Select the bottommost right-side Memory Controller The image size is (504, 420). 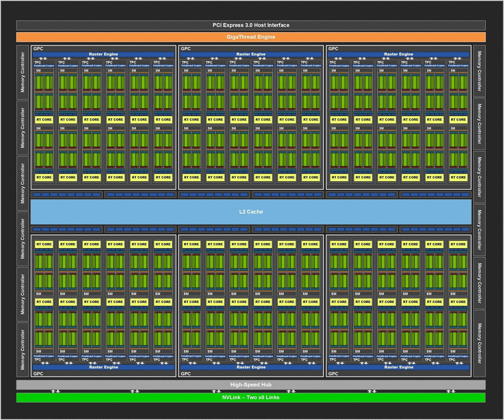pyautogui.click(x=479, y=343)
